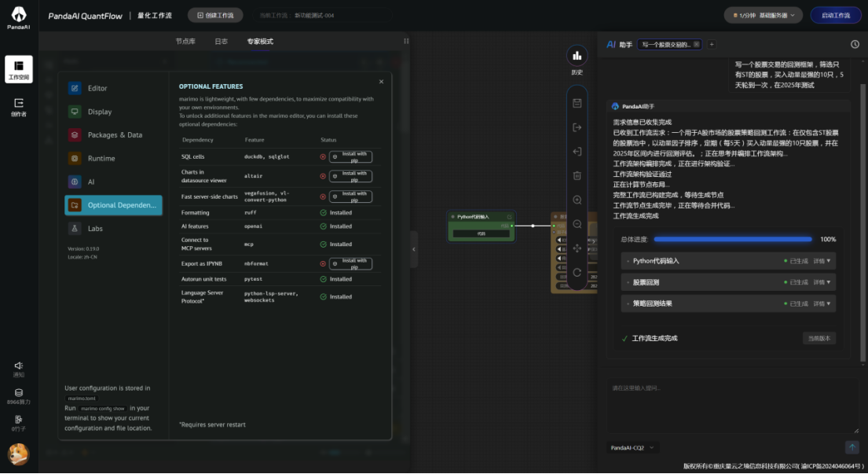Select the Optional Dependencies settings category
Viewport: 868px width, 474px height.
tap(113, 205)
